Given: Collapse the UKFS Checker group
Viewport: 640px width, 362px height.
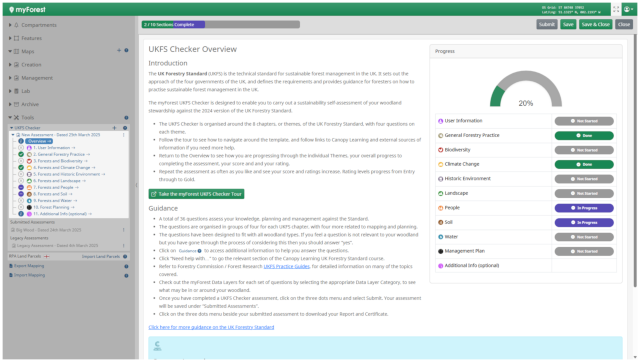Looking at the screenshot, I should [11, 128].
